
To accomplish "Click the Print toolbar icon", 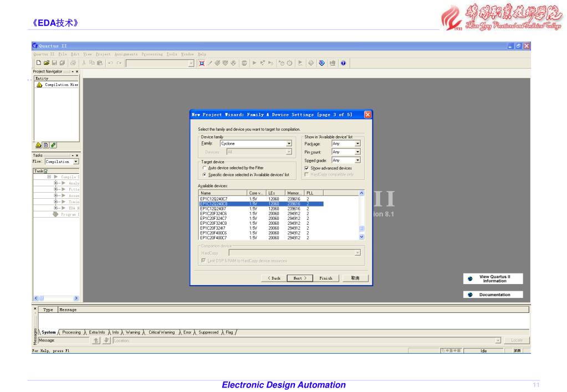I will [73, 63].
